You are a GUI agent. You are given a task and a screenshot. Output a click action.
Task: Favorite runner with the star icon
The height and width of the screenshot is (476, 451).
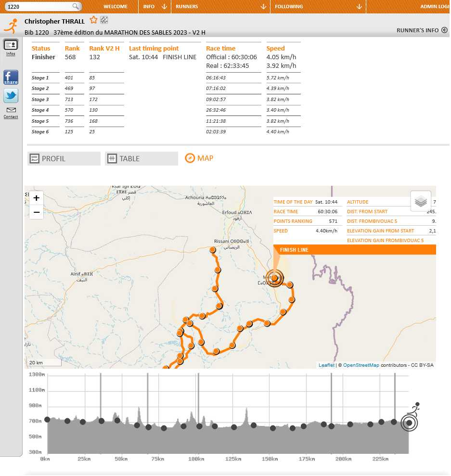click(93, 20)
